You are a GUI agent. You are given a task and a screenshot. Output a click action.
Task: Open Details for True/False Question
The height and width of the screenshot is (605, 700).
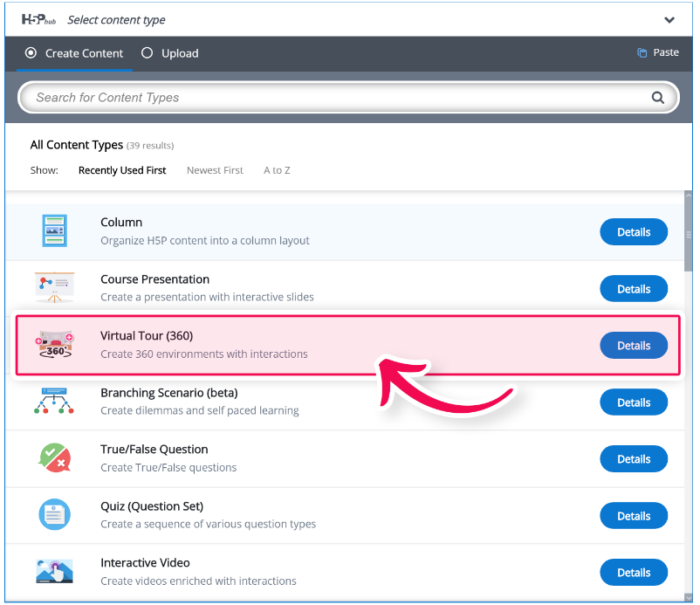634,459
